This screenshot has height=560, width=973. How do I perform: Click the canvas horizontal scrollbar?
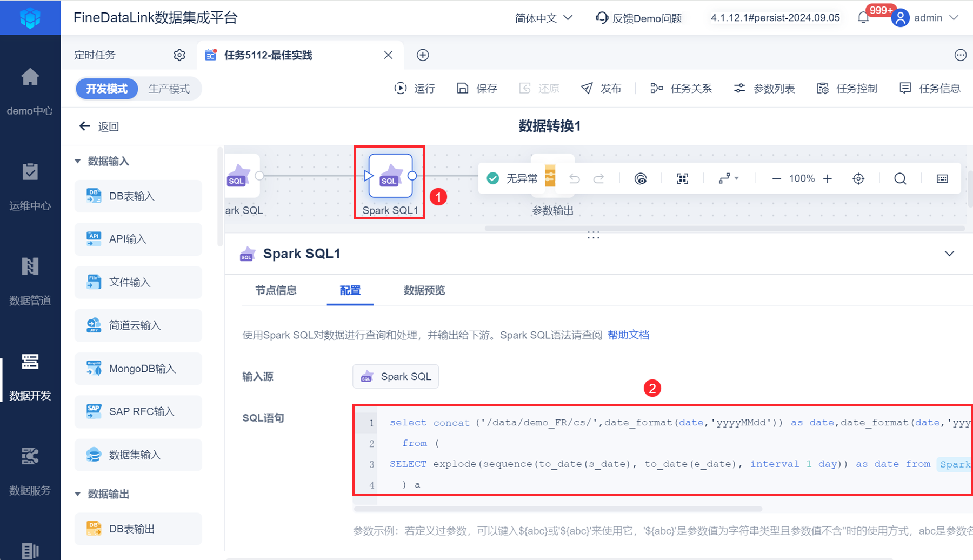(725, 228)
